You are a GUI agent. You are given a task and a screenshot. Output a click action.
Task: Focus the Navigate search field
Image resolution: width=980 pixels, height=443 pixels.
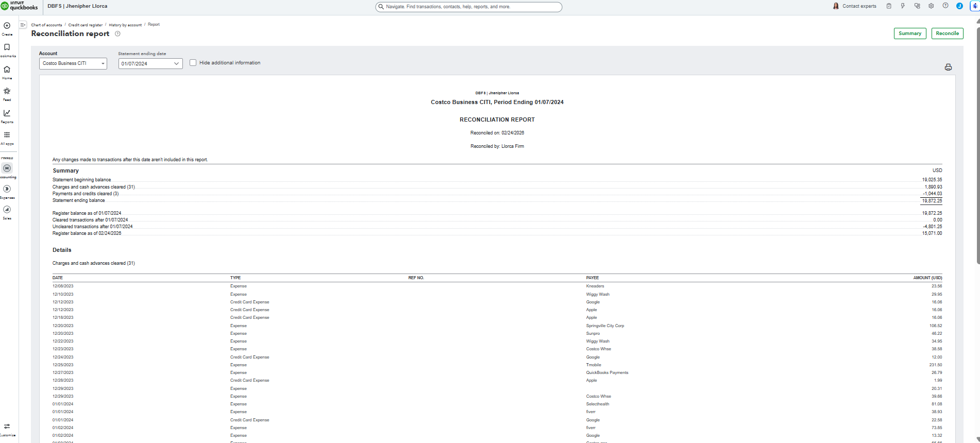coord(469,7)
